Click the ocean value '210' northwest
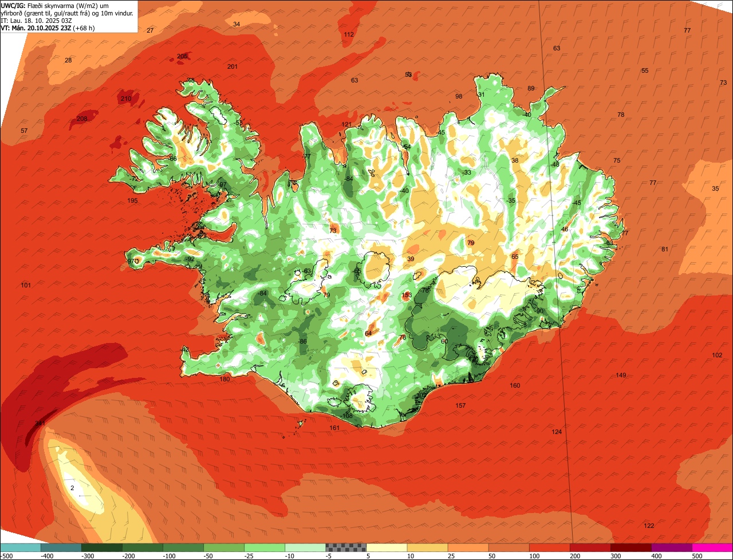Screen dimensions: 733x560 pyautogui.click(x=126, y=99)
